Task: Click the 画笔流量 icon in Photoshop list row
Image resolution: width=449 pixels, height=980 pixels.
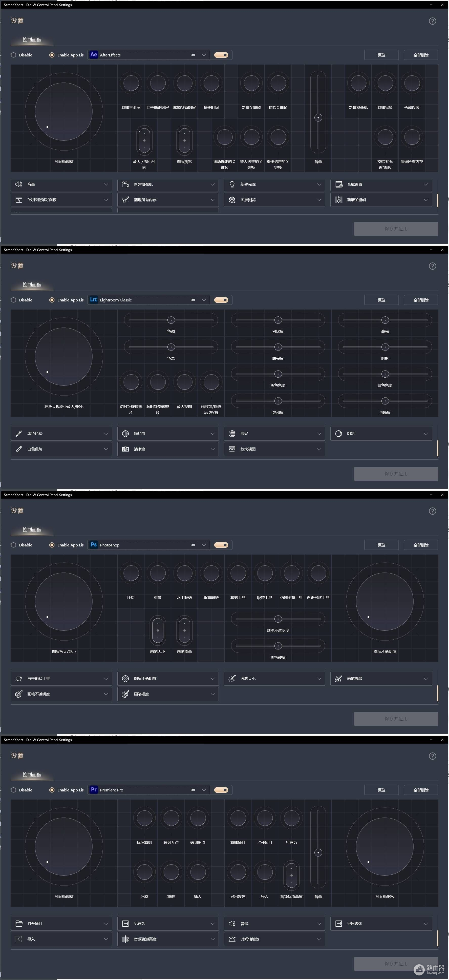Action: [x=339, y=679]
